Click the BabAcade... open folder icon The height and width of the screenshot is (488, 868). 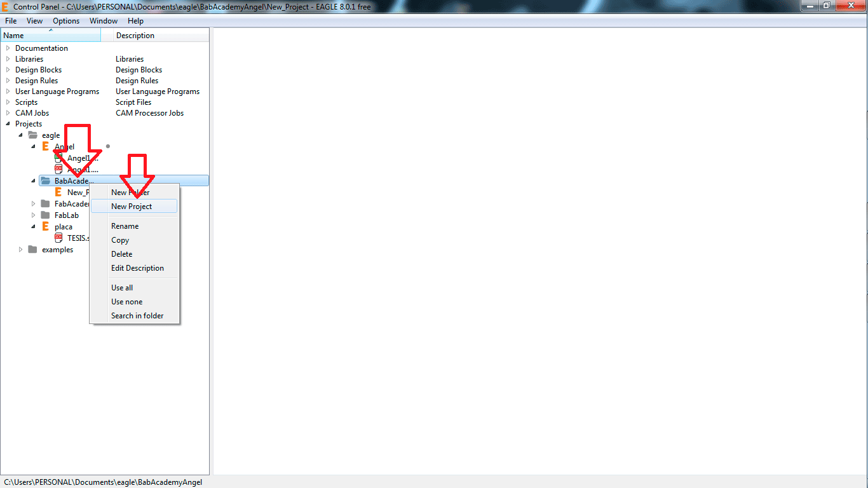click(46, 181)
